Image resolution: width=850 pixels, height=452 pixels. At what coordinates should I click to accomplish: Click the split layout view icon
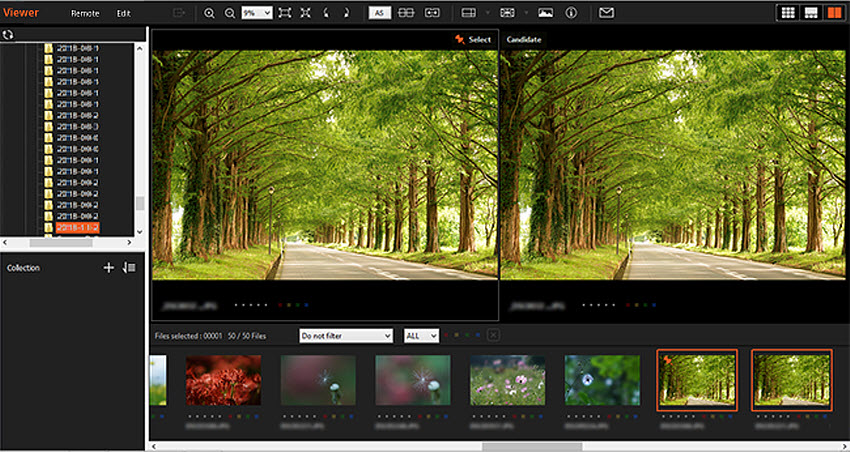468,13
